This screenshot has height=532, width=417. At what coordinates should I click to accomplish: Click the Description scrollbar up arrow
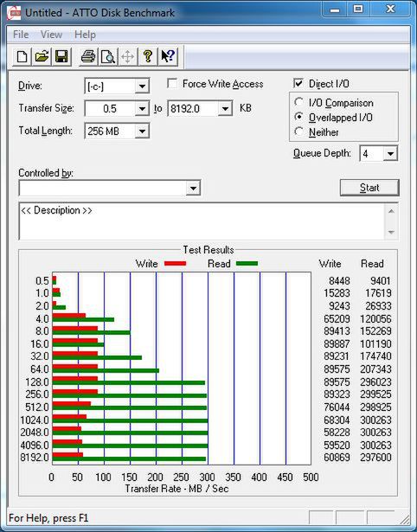(x=391, y=211)
